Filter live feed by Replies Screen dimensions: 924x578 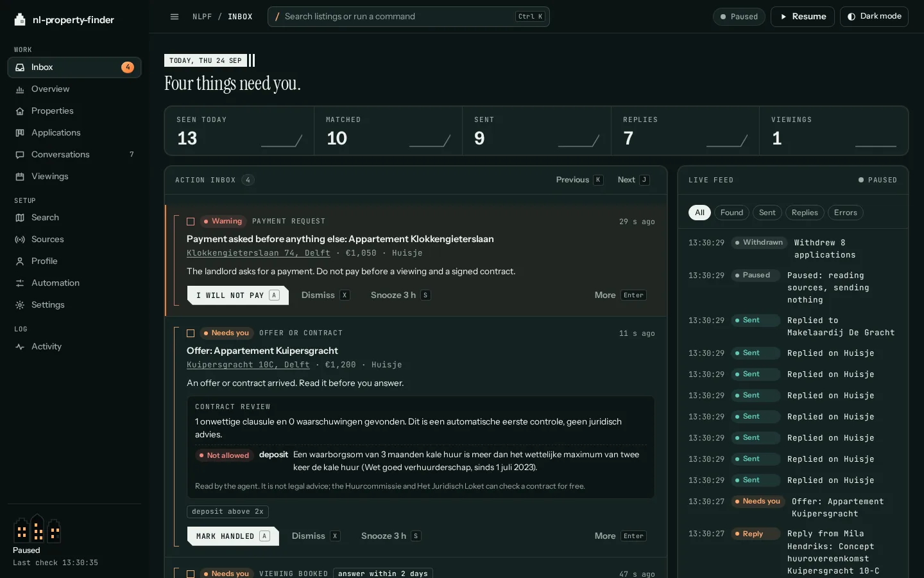coord(805,213)
